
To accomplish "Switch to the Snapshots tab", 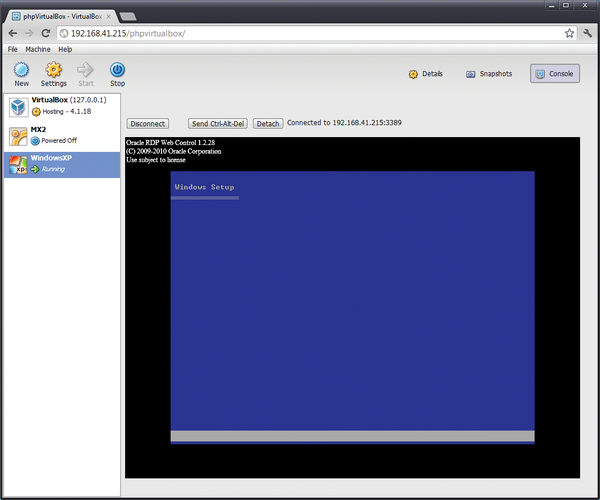I will (489, 74).
